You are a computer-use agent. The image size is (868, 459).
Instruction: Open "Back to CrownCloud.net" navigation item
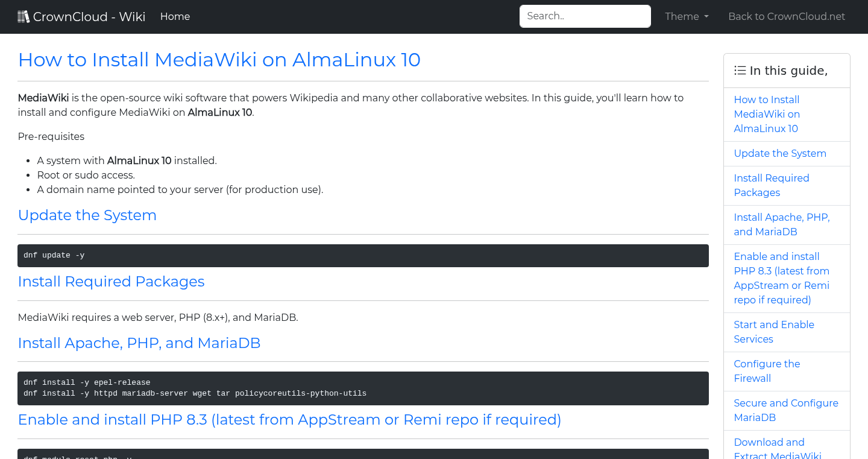[x=787, y=16]
